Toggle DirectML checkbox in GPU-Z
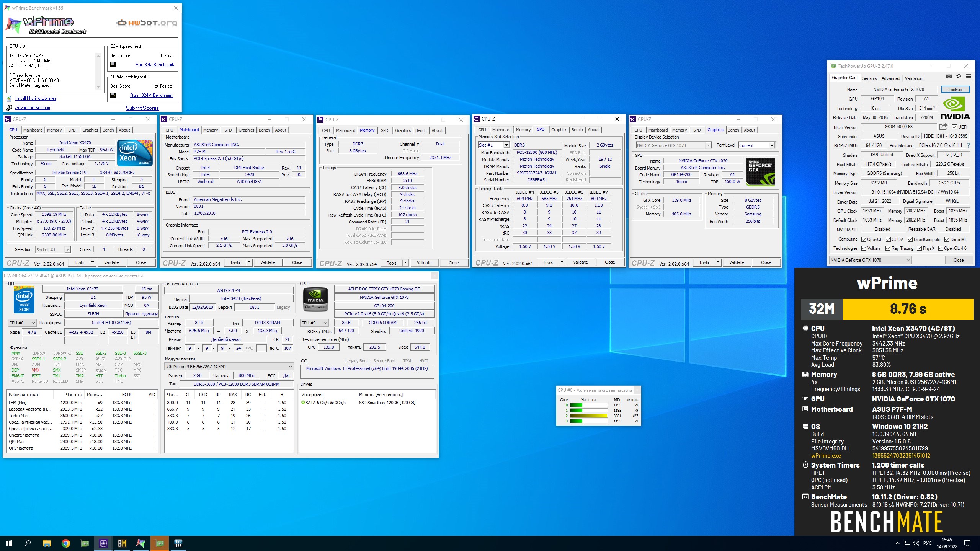 pyautogui.click(x=947, y=240)
